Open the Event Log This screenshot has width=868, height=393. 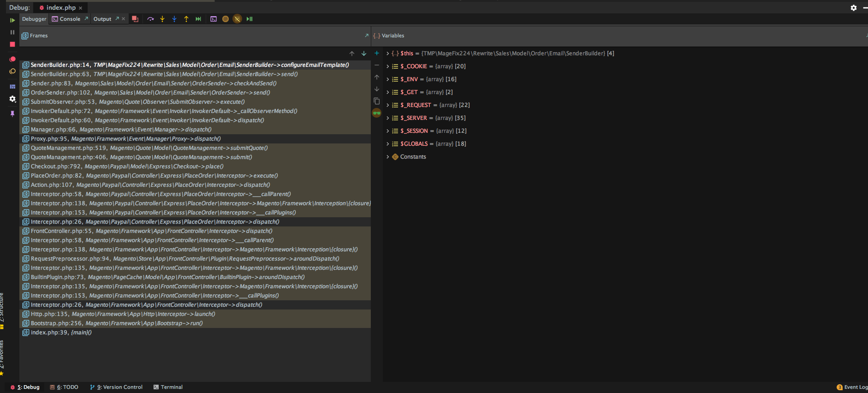pyautogui.click(x=852, y=387)
